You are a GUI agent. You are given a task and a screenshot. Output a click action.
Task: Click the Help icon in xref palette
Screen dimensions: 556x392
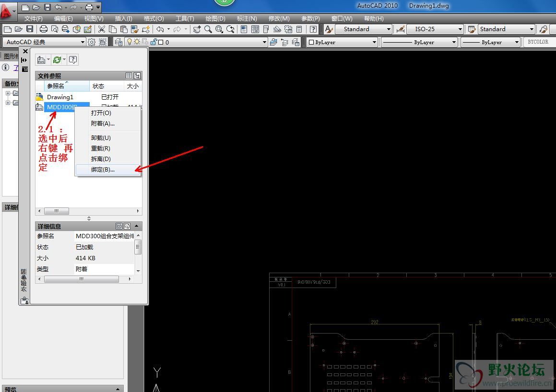click(x=73, y=60)
